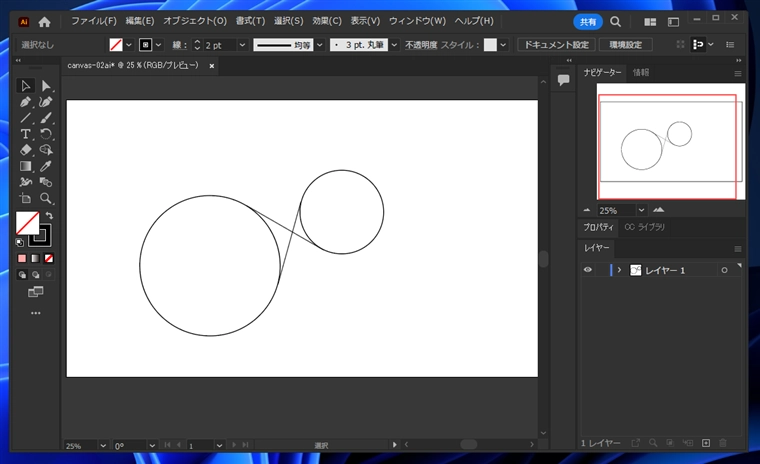Create a new layer in Layers panel
Screen dimensions: 760x464
(706, 443)
